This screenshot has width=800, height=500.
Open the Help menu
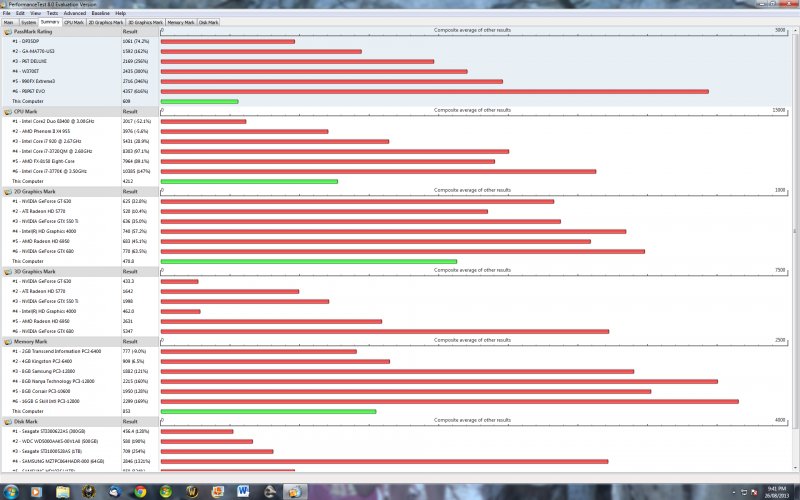(x=120, y=13)
